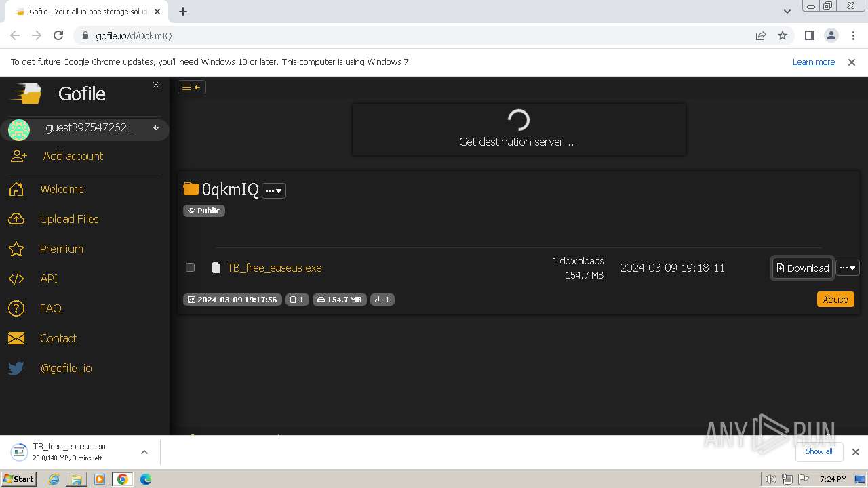Click the volume speaker tray icon

(x=771, y=479)
